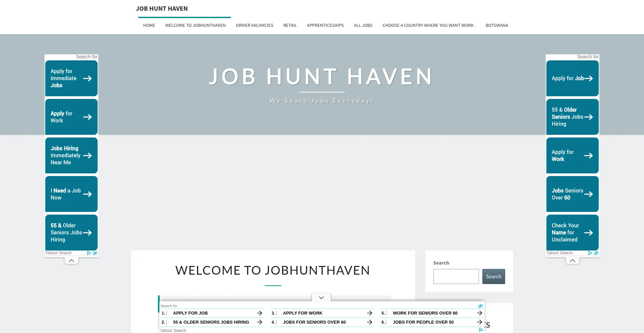Click the JOB HUNT HAVEN site title link
The height and width of the screenshot is (333, 644).
162,9
